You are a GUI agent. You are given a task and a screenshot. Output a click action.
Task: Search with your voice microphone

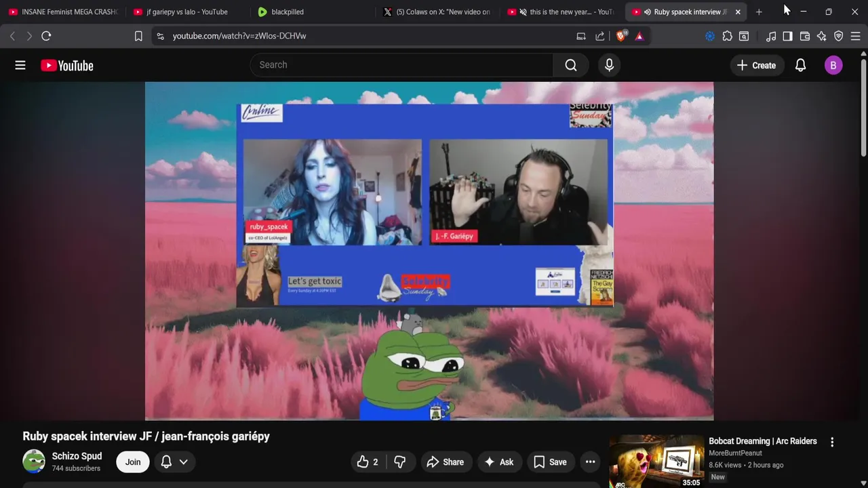coord(609,65)
